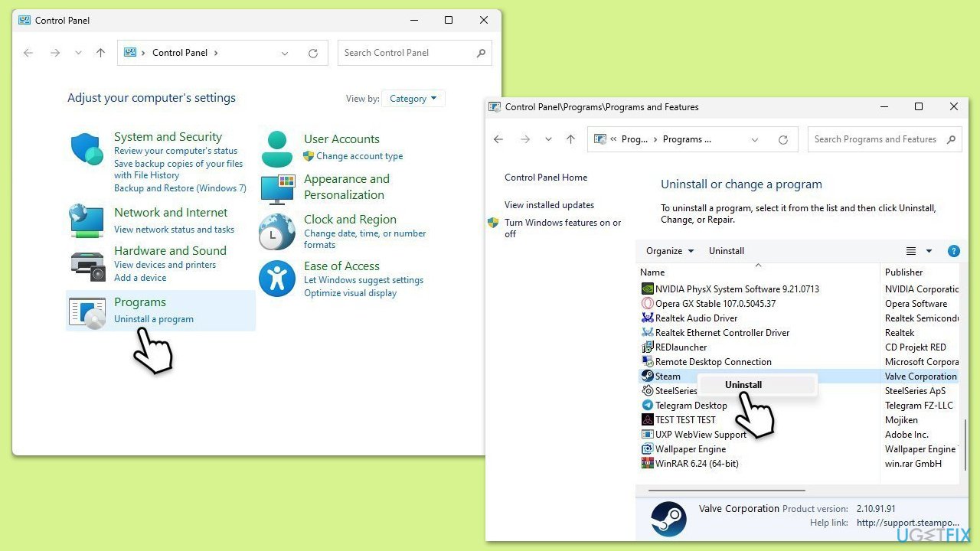Open Optimize visual display link
This screenshot has height=551, width=980.
point(350,293)
